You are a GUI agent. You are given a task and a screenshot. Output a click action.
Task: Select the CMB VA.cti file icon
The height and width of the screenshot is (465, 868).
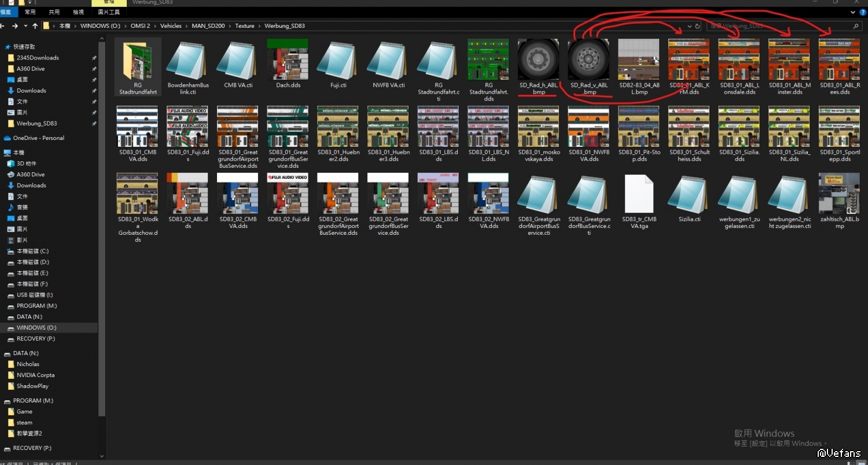(238, 60)
